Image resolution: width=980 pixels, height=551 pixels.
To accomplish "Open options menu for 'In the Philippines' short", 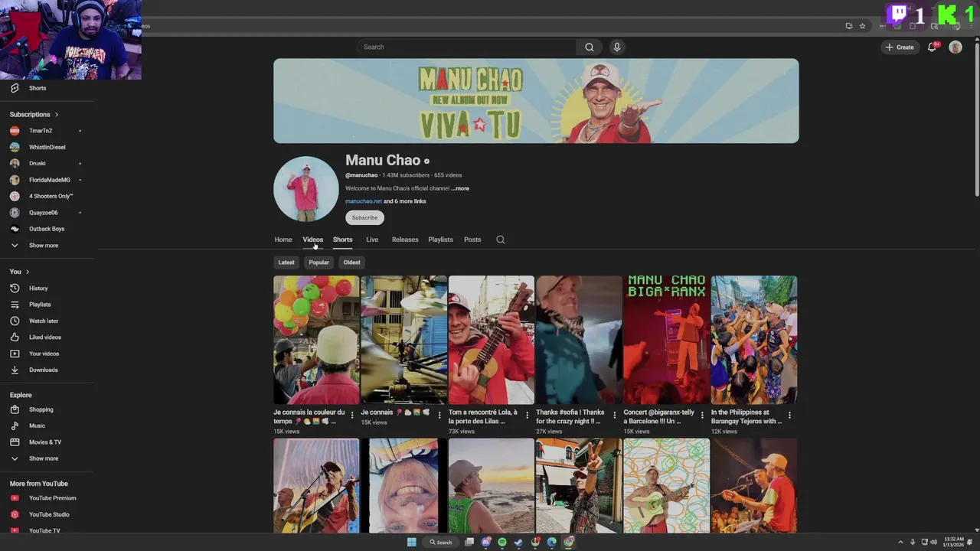I will (x=789, y=415).
